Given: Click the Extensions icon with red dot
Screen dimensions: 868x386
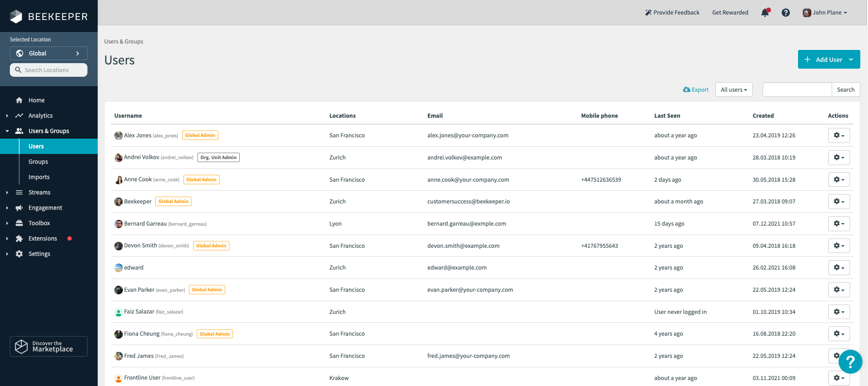Looking at the screenshot, I should pyautogui.click(x=19, y=238).
